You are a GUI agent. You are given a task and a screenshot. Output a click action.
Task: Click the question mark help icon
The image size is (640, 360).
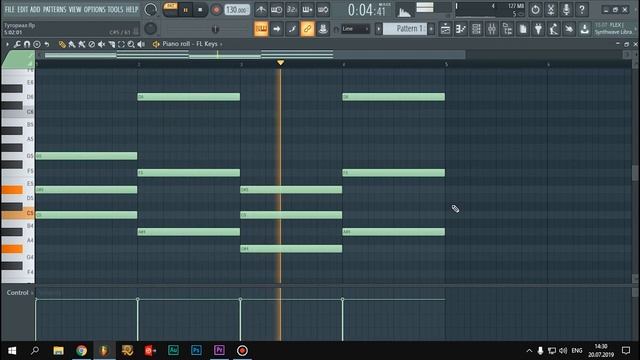pos(582,9)
